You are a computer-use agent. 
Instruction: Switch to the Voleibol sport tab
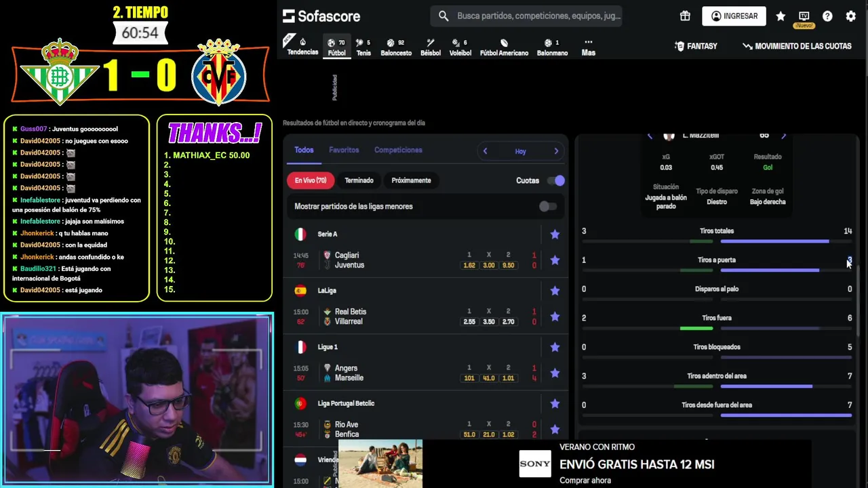(460, 47)
